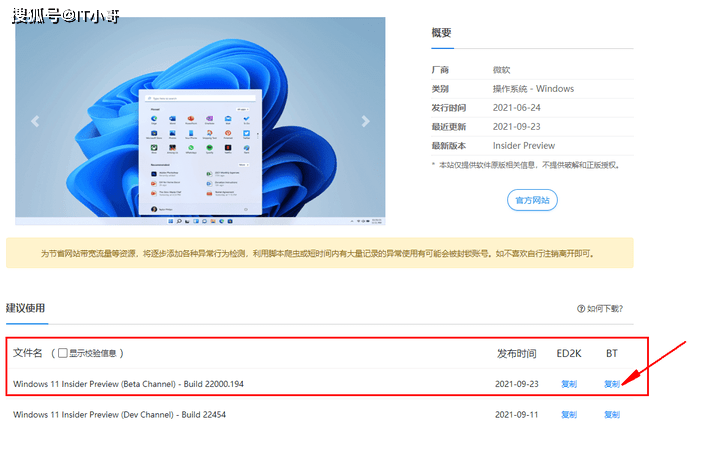Copy ED2K link for Dev Channel Build 22454
The image size is (720, 450).
[569, 415]
